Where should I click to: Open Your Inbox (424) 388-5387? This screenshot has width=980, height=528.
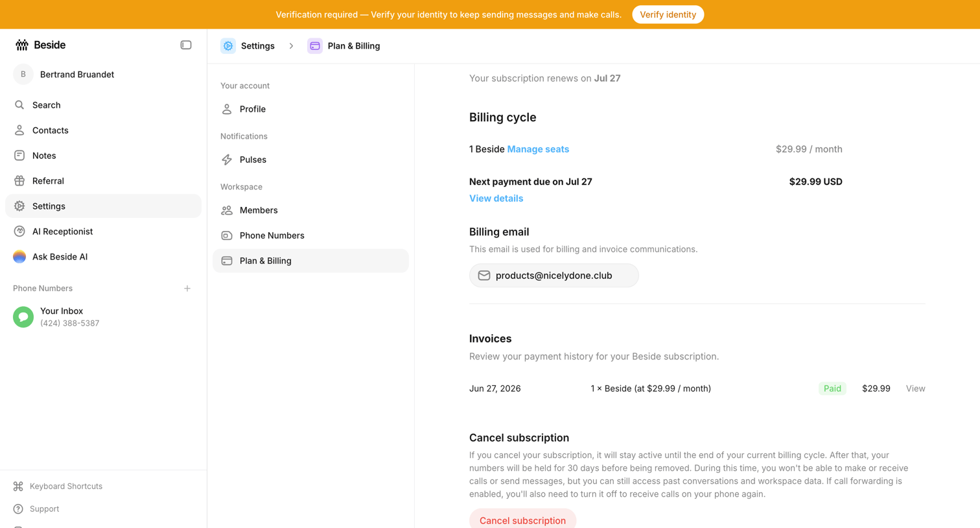point(103,317)
